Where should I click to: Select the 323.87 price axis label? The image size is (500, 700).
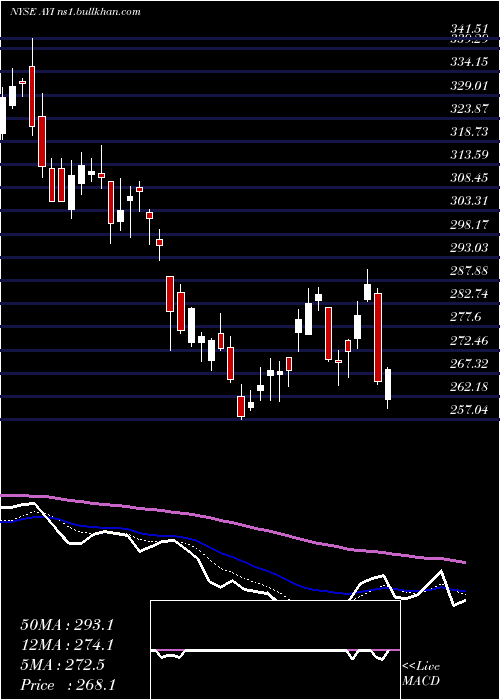469,108
